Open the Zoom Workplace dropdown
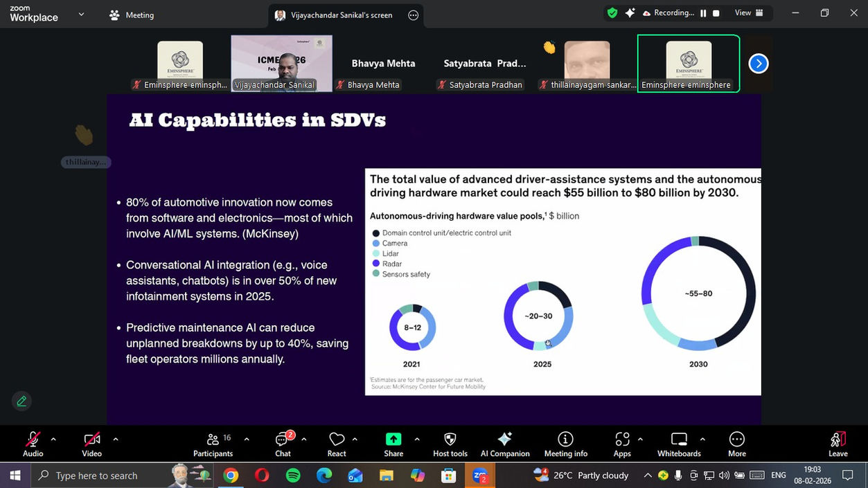The image size is (868, 488). pos(82,15)
